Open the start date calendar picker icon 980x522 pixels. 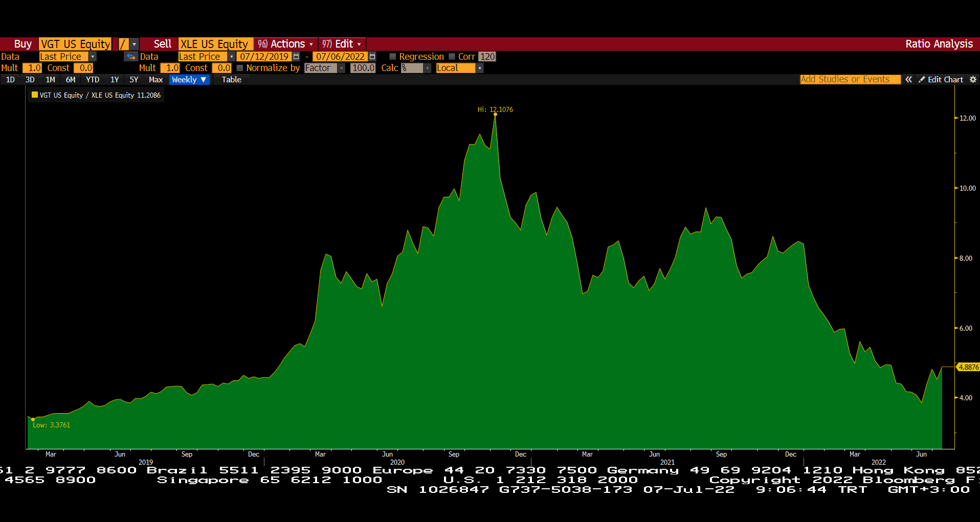click(x=296, y=57)
